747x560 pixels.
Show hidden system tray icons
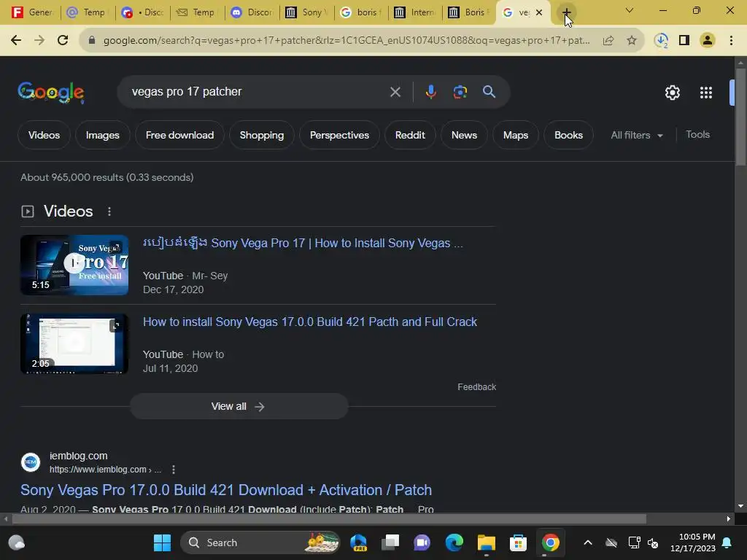tap(588, 542)
